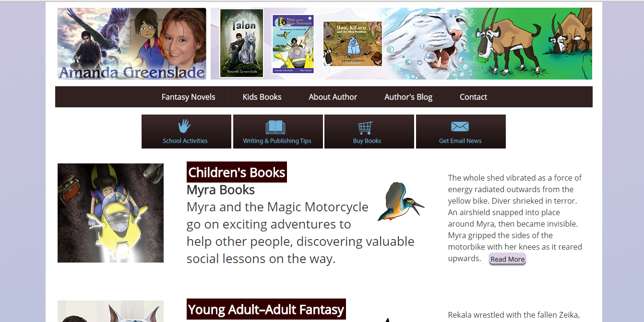This screenshot has width=644, height=322.
Task: Go to About Author page
Action: click(x=333, y=97)
